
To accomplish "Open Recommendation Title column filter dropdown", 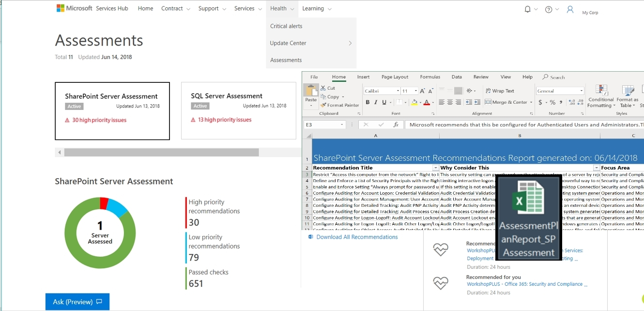I will [x=436, y=168].
